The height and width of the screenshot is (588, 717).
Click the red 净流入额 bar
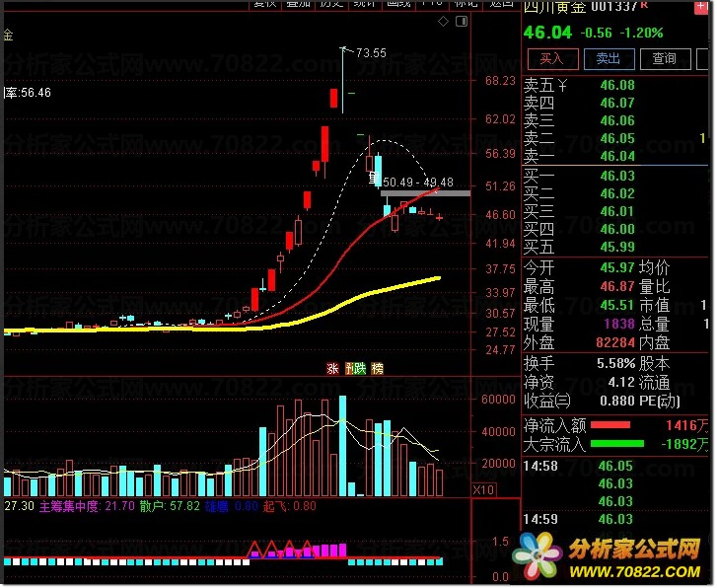pyautogui.click(x=610, y=425)
